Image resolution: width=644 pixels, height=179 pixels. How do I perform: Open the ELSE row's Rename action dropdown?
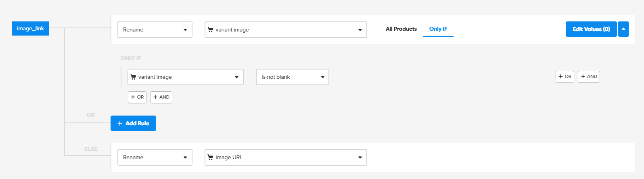(155, 157)
